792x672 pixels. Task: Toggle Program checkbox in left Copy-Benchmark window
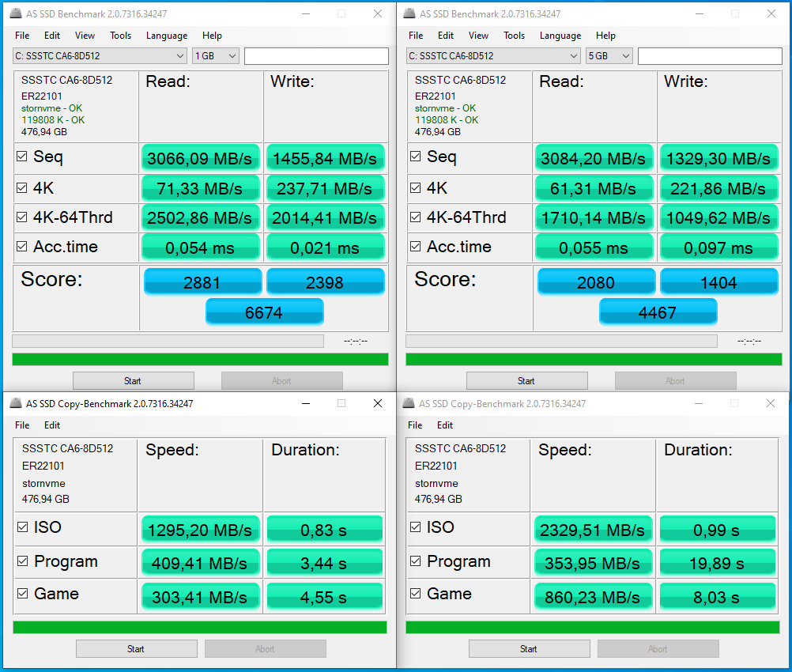[x=23, y=561]
